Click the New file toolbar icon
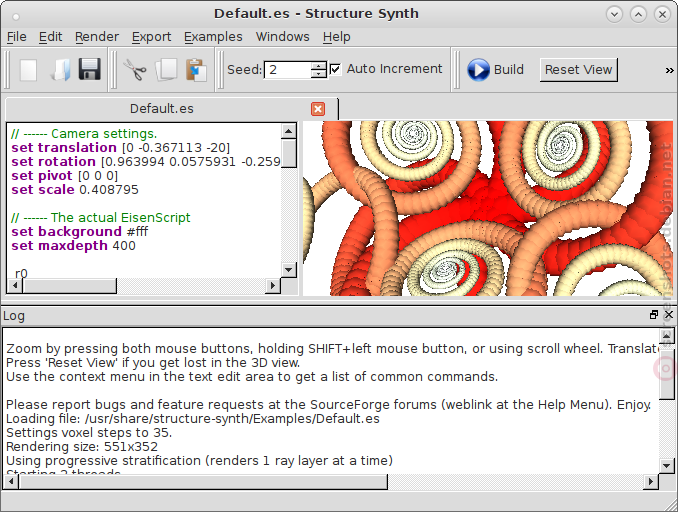 [x=29, y=70]
